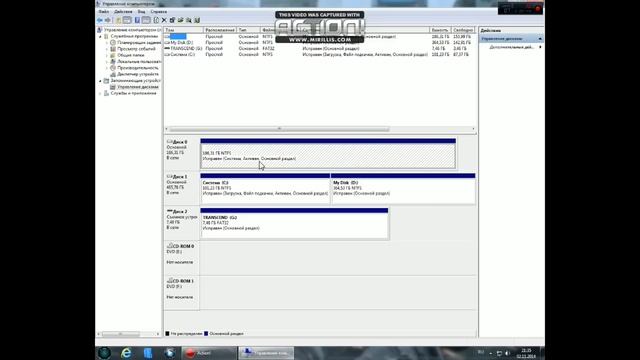Click the Диск 1 label box
This screenshot has width=640, height=360.
point(182,189)
